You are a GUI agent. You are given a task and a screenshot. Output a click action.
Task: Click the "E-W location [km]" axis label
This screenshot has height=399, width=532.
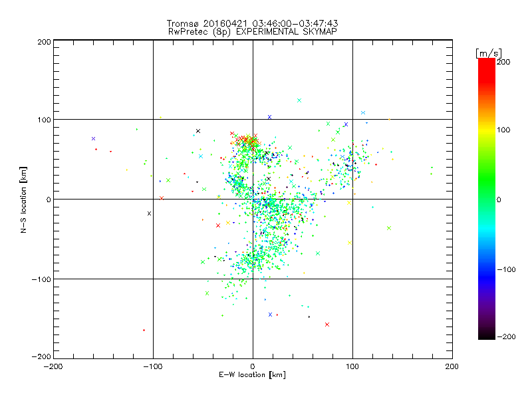pyautogui.click(x=252, y=375)
